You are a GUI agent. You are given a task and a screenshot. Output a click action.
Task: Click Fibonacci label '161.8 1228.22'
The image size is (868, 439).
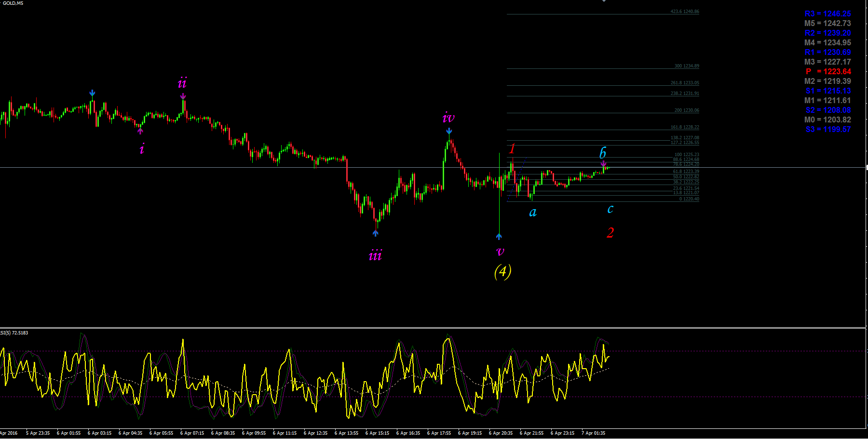[x=685, y=127]
